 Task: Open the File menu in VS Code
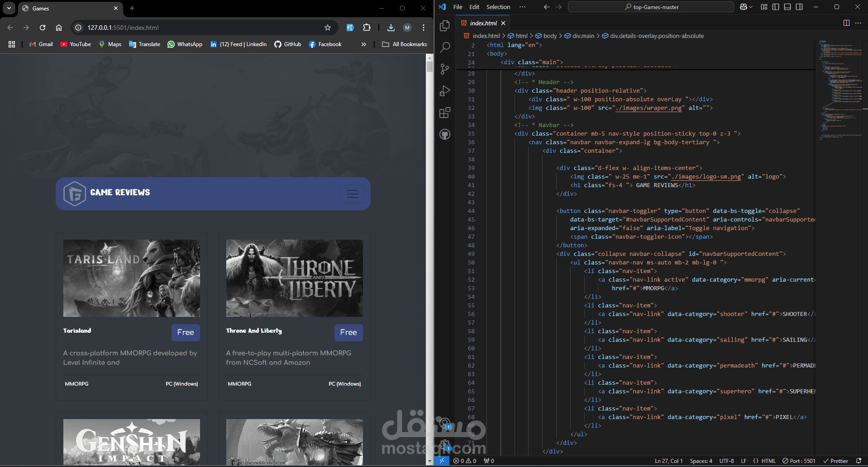coord(458,7)
